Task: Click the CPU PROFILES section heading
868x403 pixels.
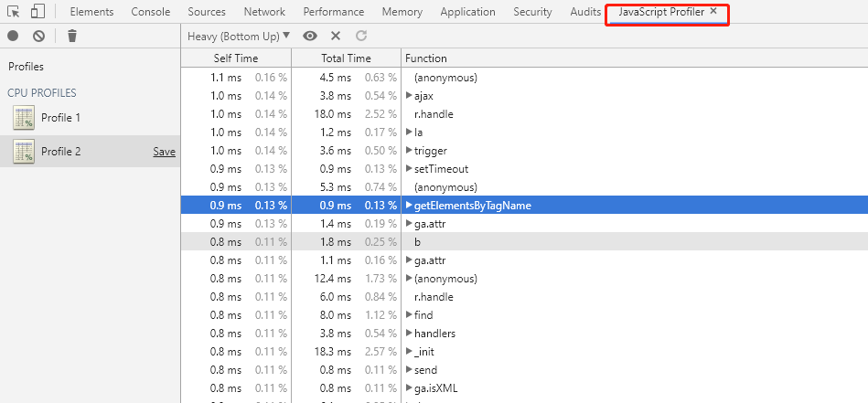Action: pos(42,93)
